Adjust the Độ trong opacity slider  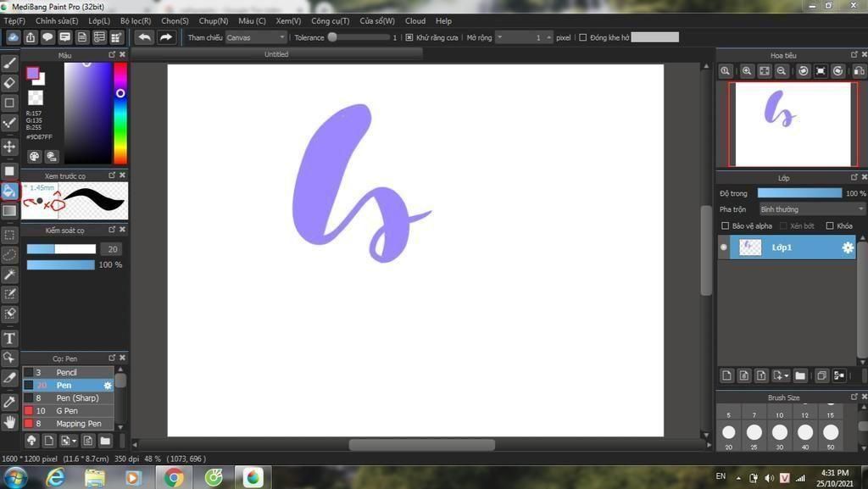799,193
